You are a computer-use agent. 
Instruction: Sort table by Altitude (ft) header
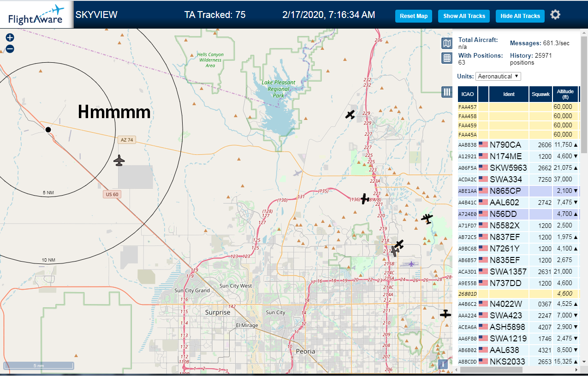click(x=565, y=94)
